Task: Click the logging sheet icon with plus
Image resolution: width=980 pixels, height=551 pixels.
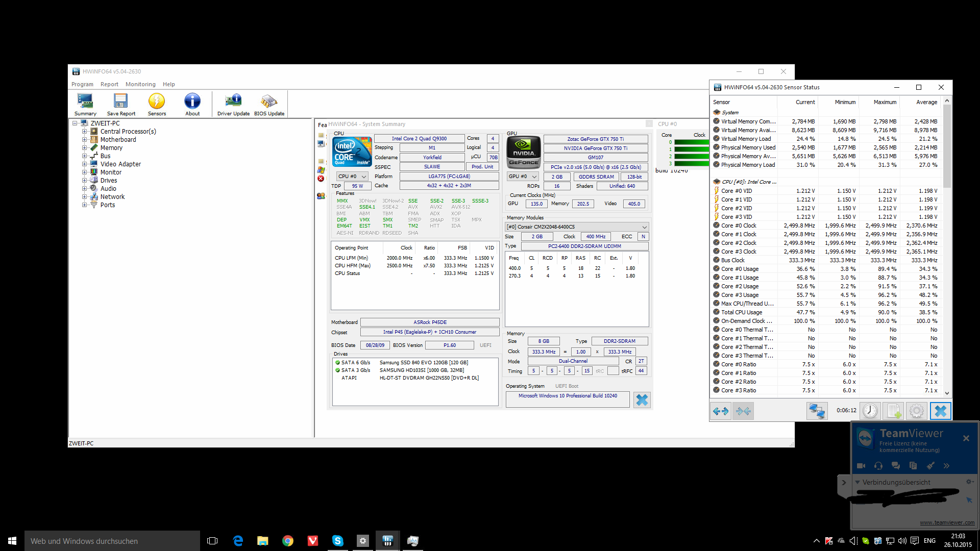Action: (893, 411)
